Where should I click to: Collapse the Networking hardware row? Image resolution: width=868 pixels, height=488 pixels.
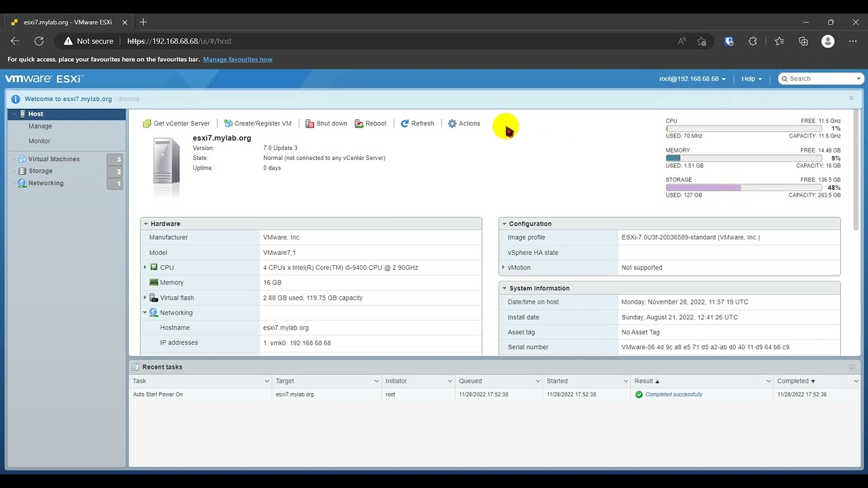(x=145, y=312)
